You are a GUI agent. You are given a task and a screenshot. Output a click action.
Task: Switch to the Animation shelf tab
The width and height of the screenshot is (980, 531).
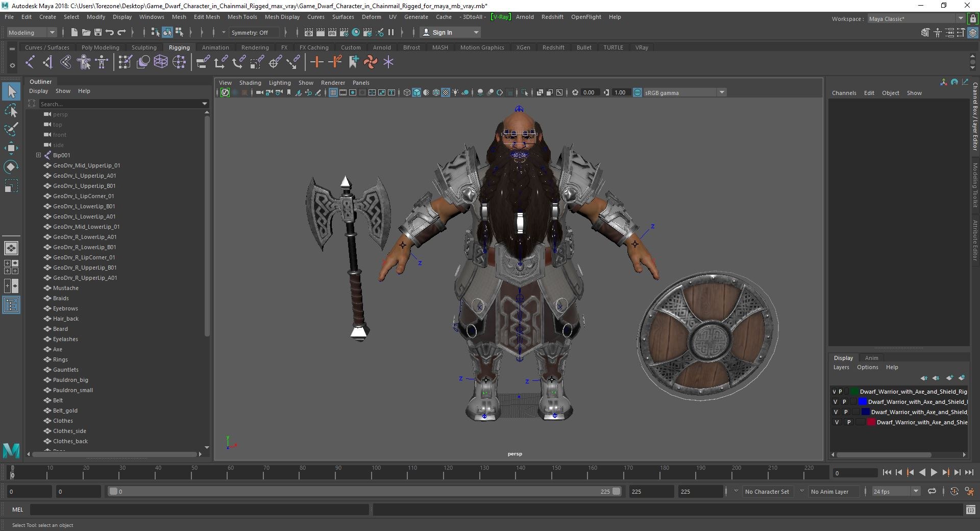click(215, 47)
